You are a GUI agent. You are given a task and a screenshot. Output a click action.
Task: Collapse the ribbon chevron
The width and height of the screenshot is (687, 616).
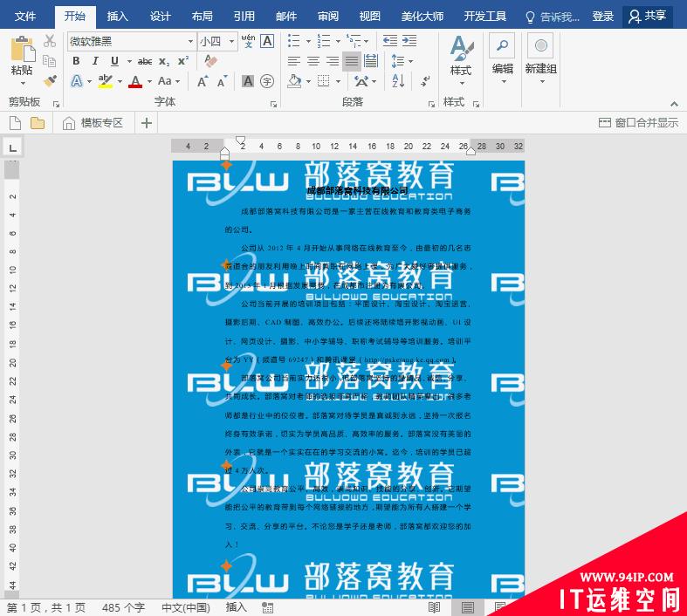pos(674,104)
